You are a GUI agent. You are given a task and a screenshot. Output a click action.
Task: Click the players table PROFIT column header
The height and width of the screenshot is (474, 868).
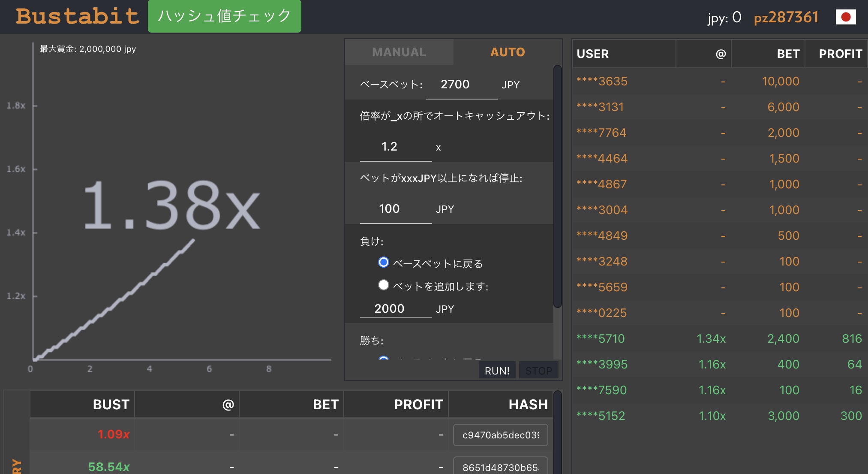point(836,54)
